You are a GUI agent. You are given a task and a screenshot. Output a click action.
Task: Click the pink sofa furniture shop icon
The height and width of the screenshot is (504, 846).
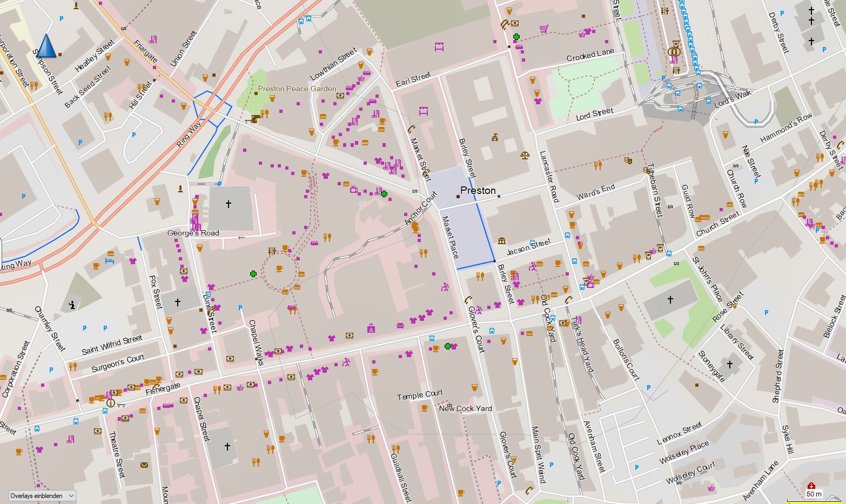(400, 325)
